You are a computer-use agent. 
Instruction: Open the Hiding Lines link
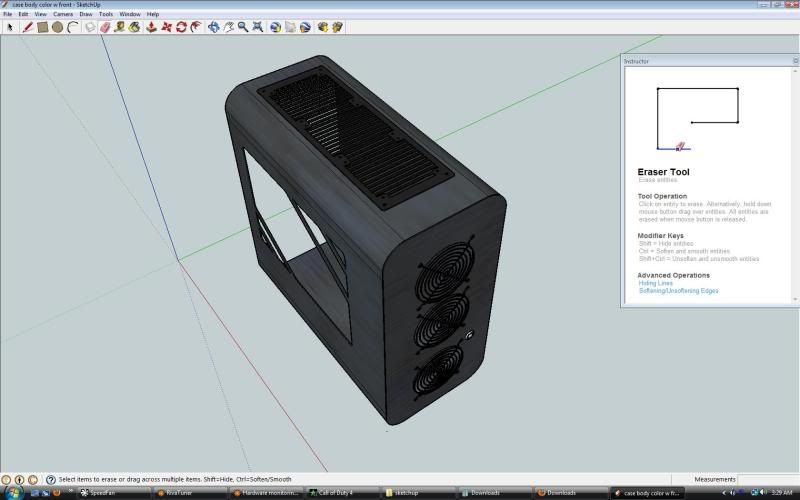click(656, 283)
